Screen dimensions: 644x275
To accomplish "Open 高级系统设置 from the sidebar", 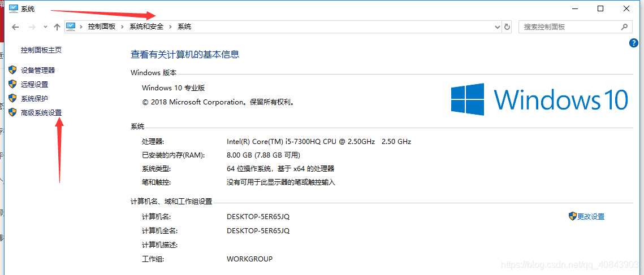I will [41, 112].
